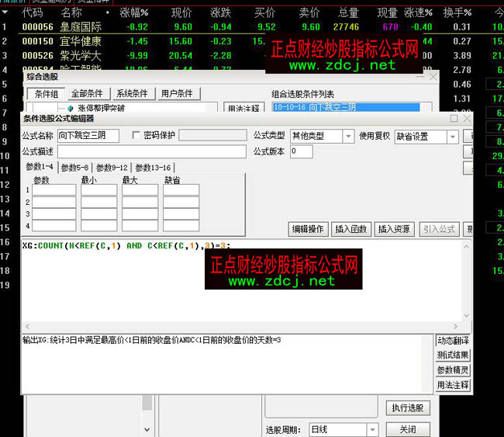Maximize the 条件选股公式编辑器 window
504x437 pixels.
point(454,119)
